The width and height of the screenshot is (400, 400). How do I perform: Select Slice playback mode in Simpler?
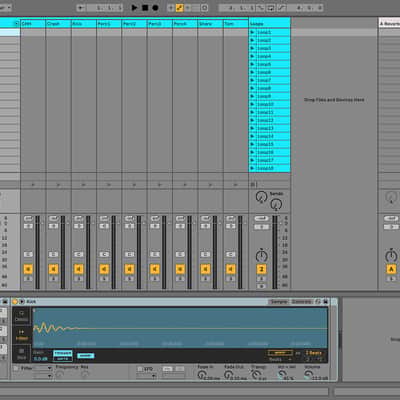click(22, 354)
